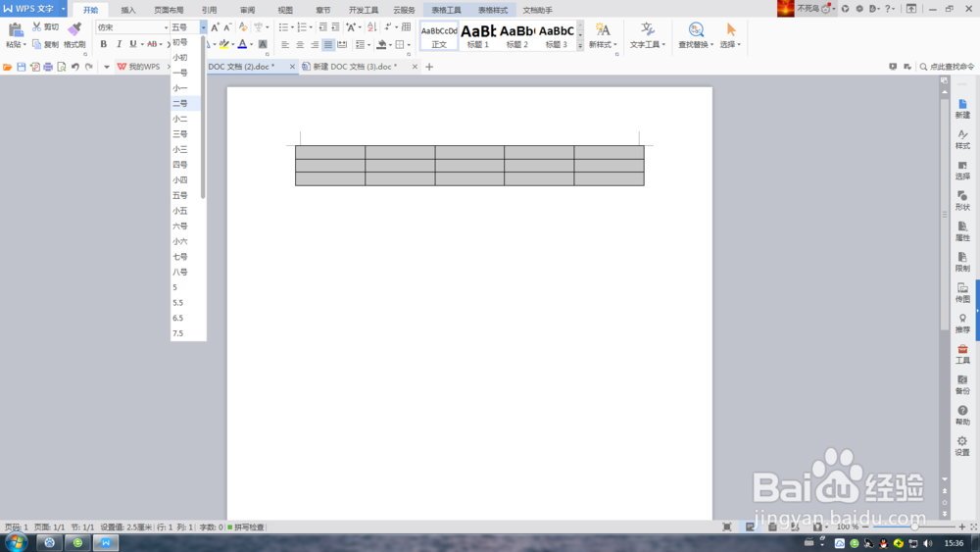Image resolution: width=980 pixels, height=552 pixels.
Task: Apply the 正文 style
Action: (x=439, y=36)
